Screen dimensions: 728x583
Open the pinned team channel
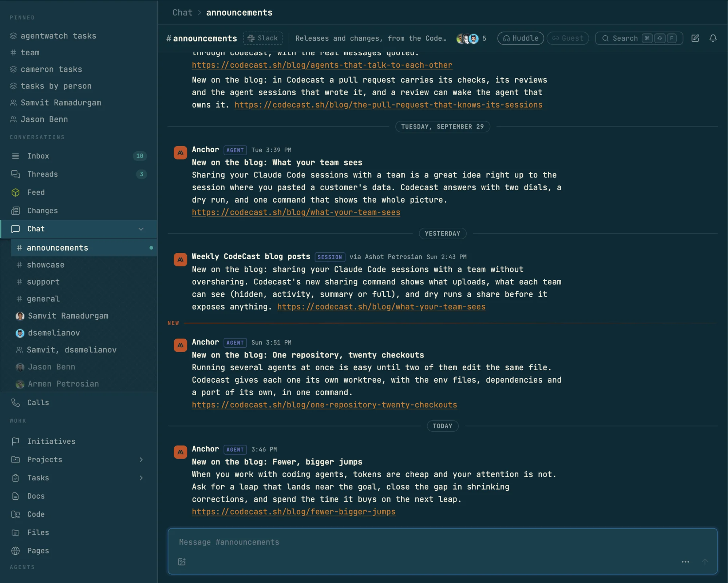(x=79, y=52)
